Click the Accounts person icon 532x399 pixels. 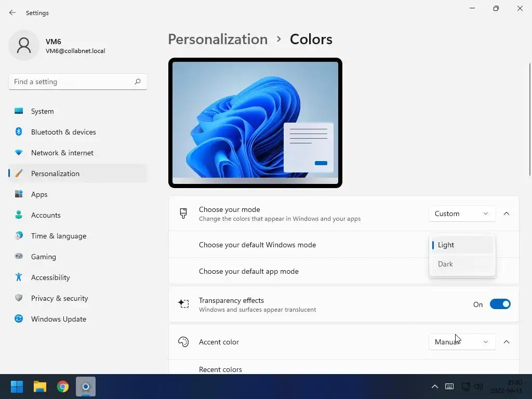pos(19,215)
